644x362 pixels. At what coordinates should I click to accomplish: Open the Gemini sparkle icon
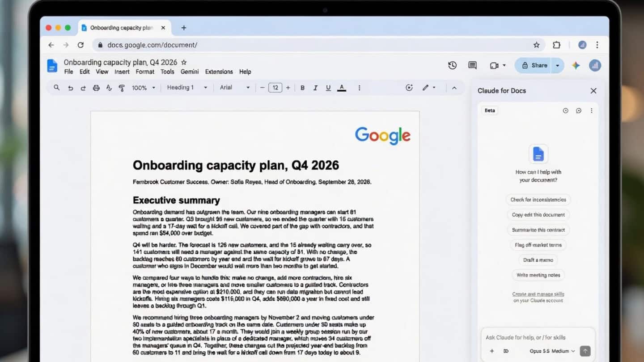point(576,65)
